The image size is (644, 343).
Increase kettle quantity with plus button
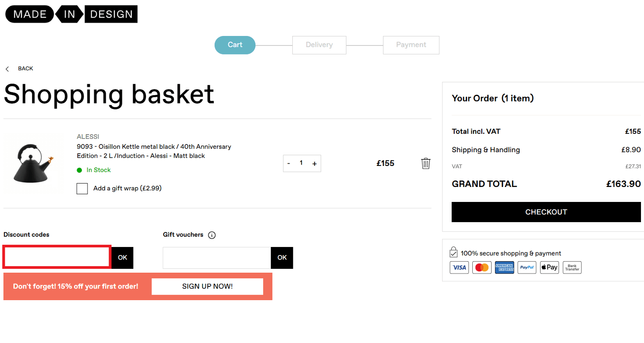coord(314,164)
